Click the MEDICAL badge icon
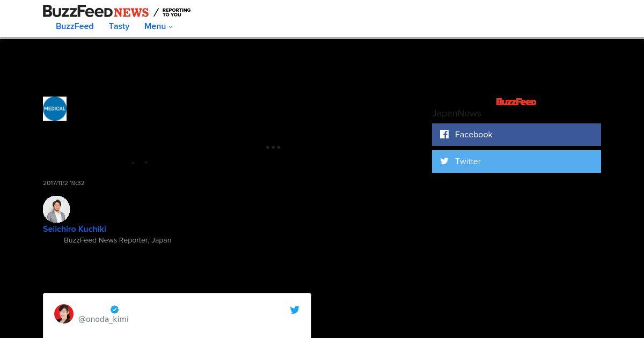The width and height of the screenshot is (644, 338). pyautogui.click(x=55, y=108)
